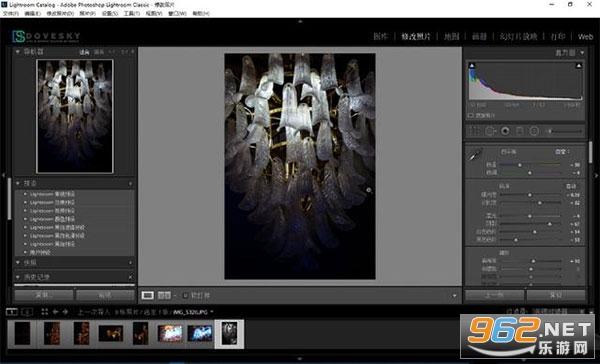This screenshot has width=600, height=364.
Task: Open the IMG_5320.JPG filename dropdown
Action: pyautogui.click(x=193, y=312)
